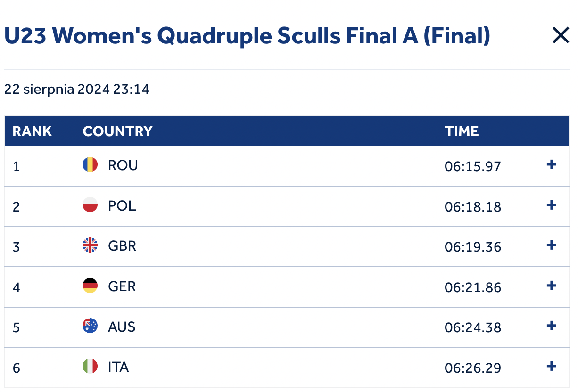Select the ROU country label
The height and width of the screenshot is (392, 578).
(x=123, y=165)
